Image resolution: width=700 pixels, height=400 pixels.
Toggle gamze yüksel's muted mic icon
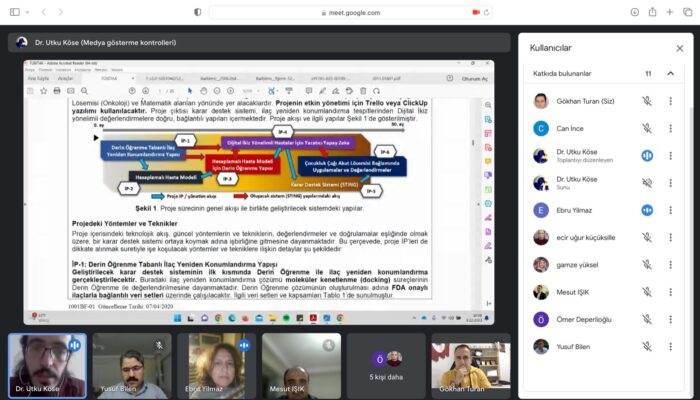647,265
